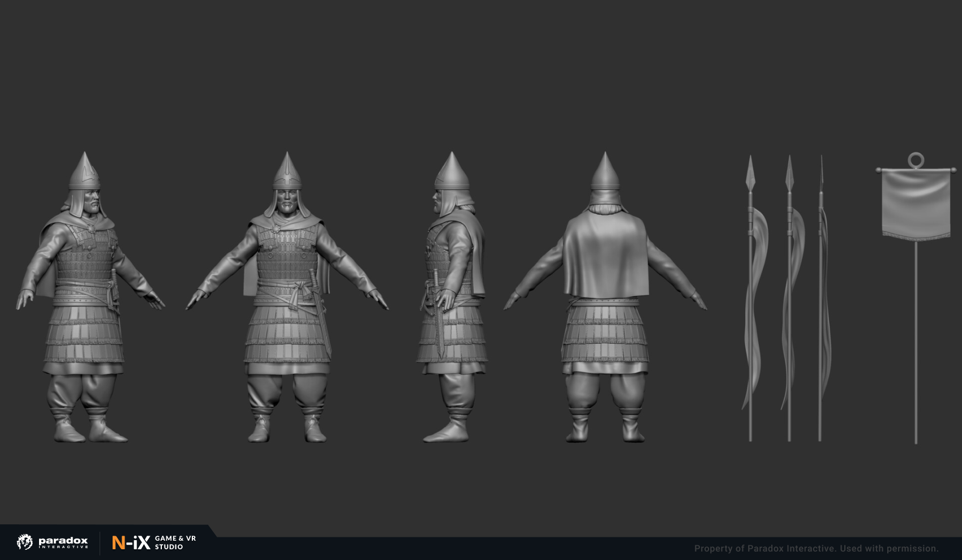The image size is (962, 560).
Task: Click the N-iX studio logo
Action: (131, 543)
